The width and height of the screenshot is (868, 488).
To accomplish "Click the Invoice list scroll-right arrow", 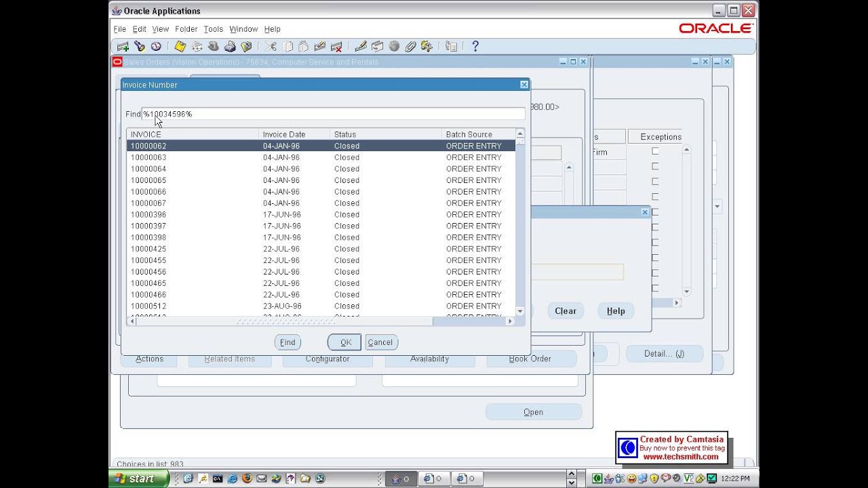I will point(511,321).
